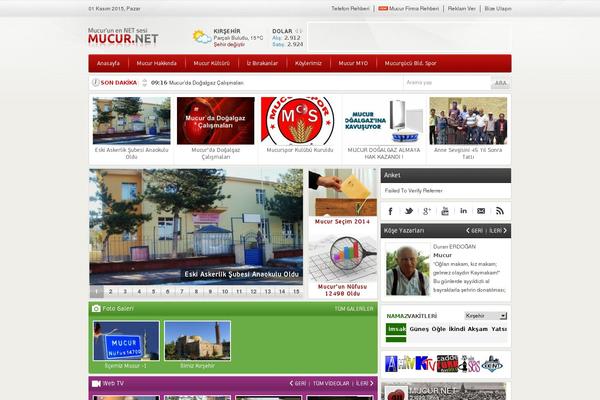Click the Şehir değiştir link
The image size is (600, 400).
(229, 44)
